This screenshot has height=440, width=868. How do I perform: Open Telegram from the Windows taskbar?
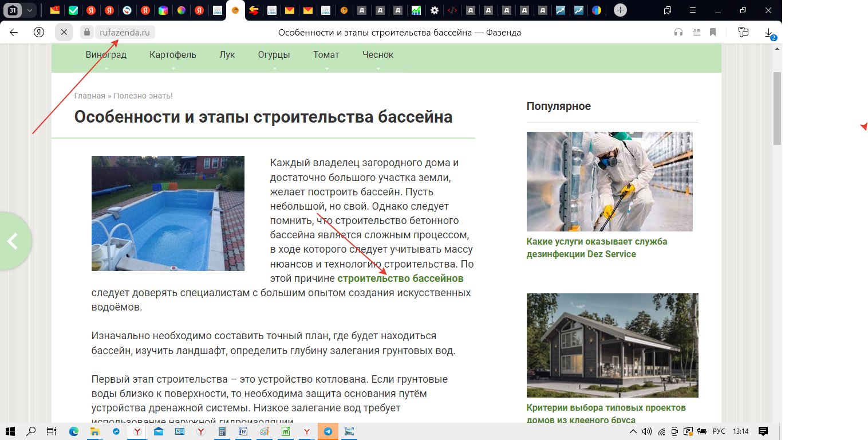click(328, 431)
